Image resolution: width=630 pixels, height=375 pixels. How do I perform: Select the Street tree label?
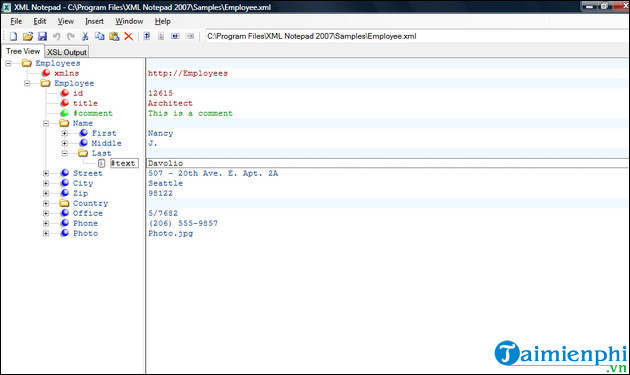(88, 173)
